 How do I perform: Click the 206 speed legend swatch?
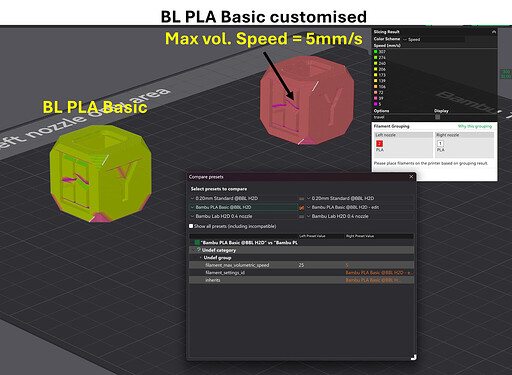point(376,69)
